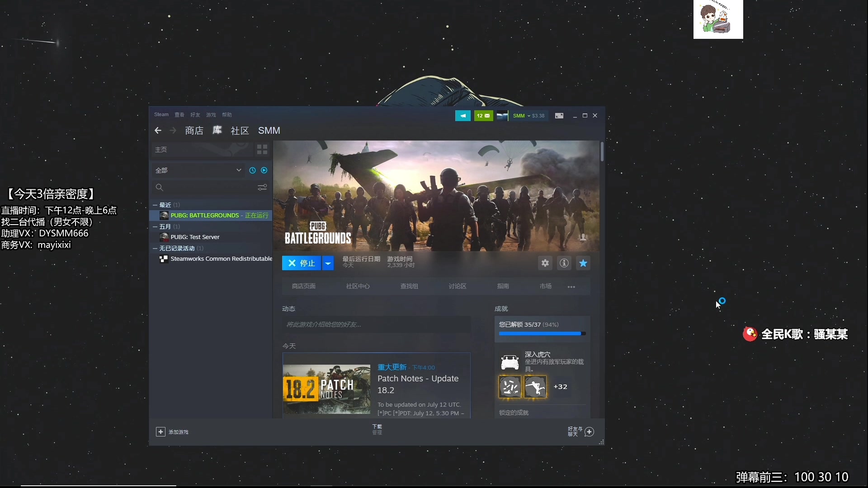The image size is (868, 488).
Task: Open the 12 inbox notifications button
Action: click(483, 116)
